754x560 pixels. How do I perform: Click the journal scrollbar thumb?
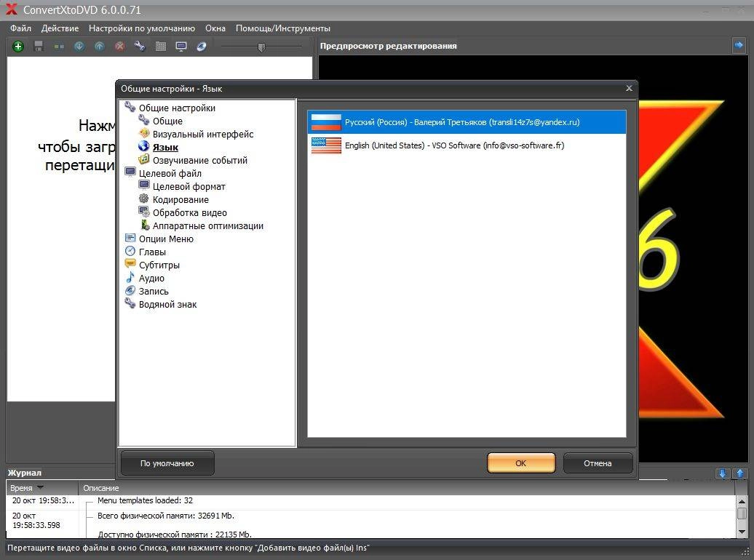coord(742,513)
